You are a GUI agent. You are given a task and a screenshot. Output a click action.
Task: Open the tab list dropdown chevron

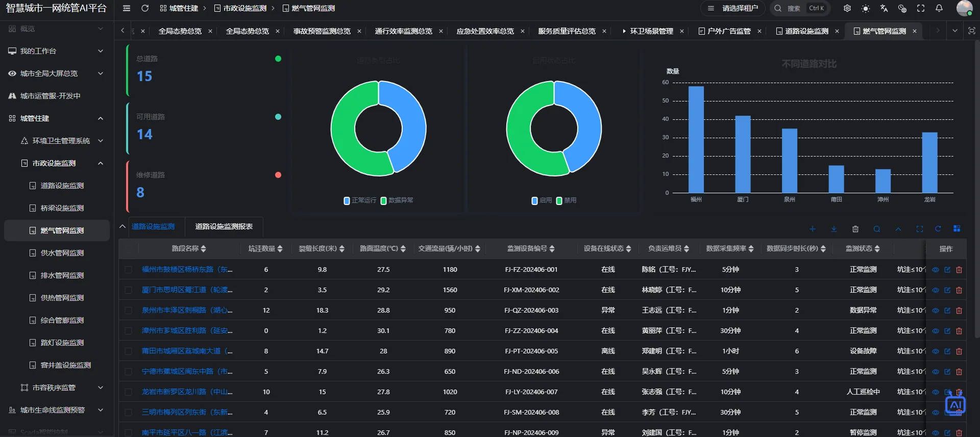coord(955,31)
